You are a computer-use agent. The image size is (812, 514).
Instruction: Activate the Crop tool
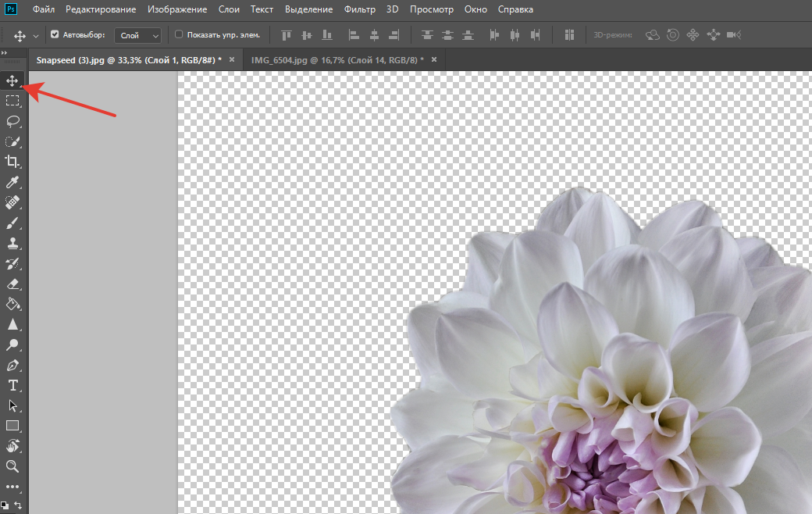coord(12,162)
